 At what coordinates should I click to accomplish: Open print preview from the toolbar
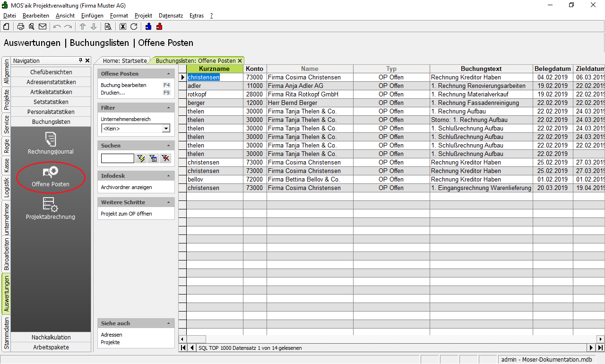tap(32, 26)
